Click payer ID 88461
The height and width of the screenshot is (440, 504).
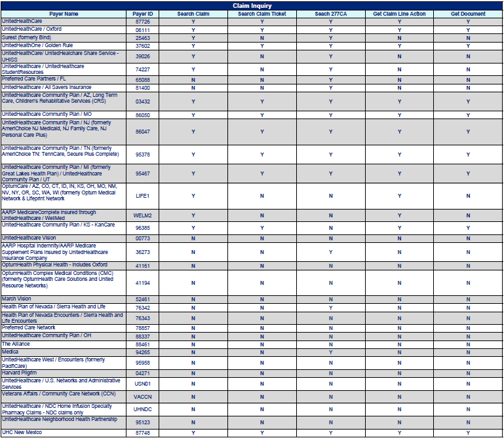[x=143, y=344]
